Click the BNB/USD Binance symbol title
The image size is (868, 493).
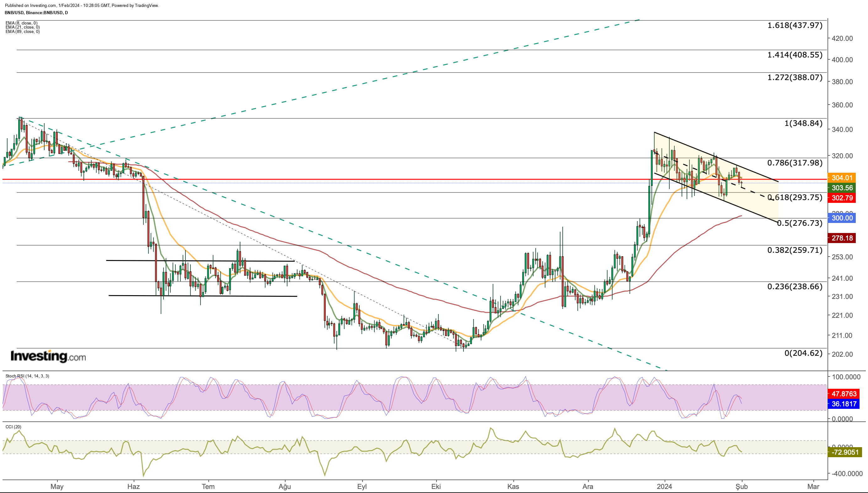coord(36,13)
